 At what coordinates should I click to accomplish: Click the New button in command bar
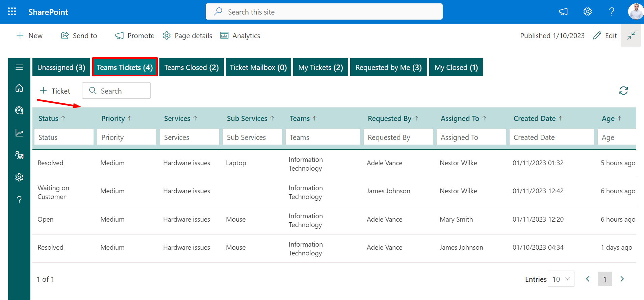[x=29, y=35]
